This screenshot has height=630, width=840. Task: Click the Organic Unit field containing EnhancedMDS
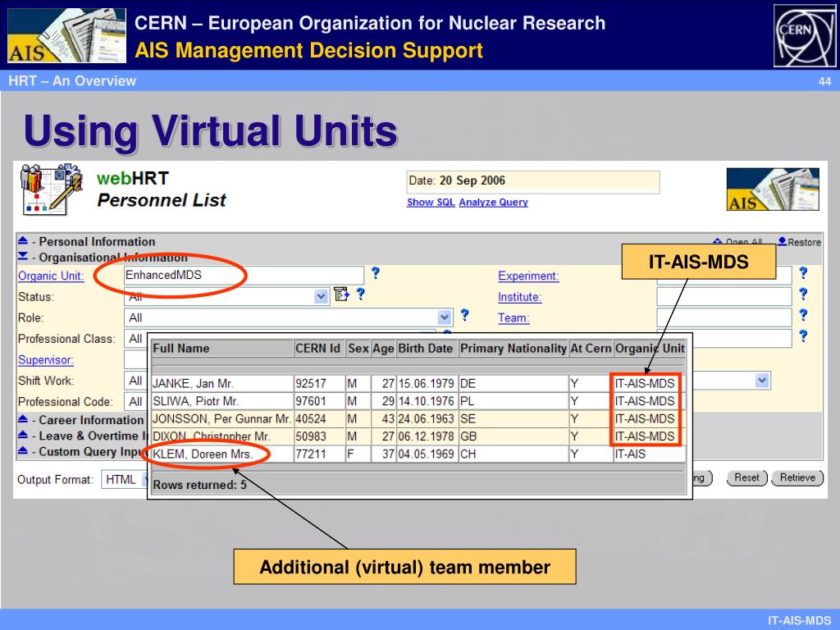244,276
